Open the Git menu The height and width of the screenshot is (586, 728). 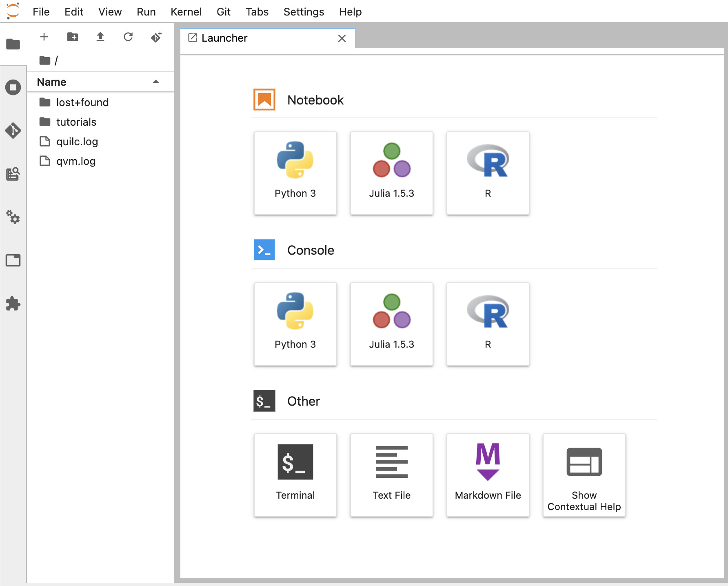(224, 12)
